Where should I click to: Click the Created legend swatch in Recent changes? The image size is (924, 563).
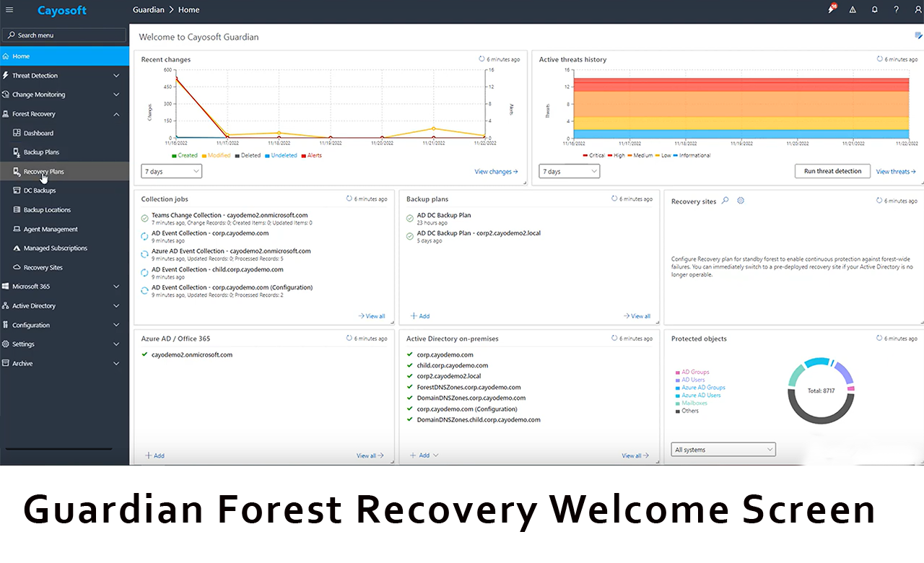[x=174, y=155]
